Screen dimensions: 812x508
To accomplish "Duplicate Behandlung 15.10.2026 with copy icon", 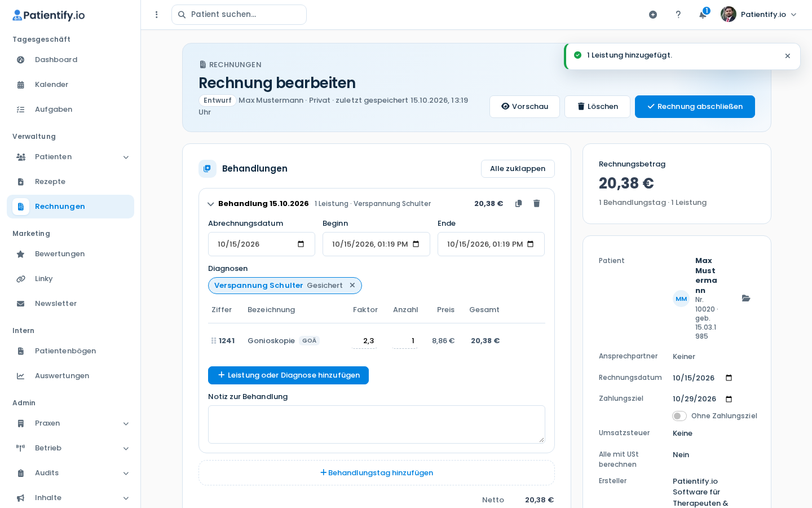I will (x=519, y=204).
